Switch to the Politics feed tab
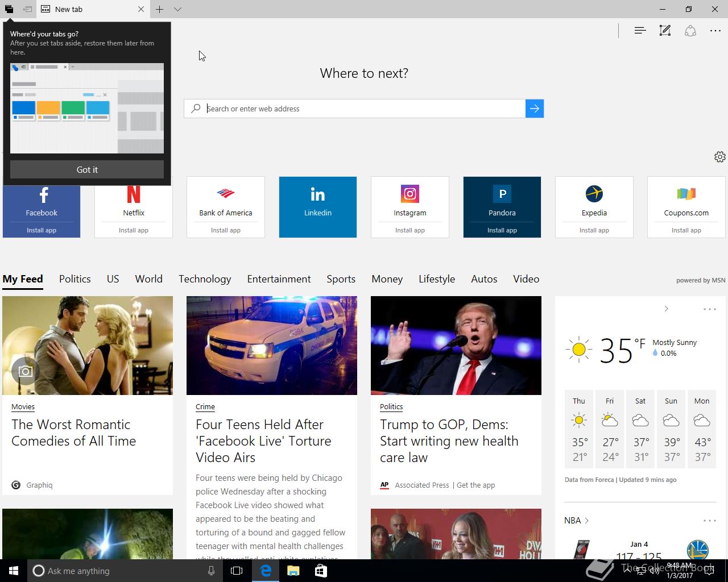The image size is (728, 582). (75, 279)
